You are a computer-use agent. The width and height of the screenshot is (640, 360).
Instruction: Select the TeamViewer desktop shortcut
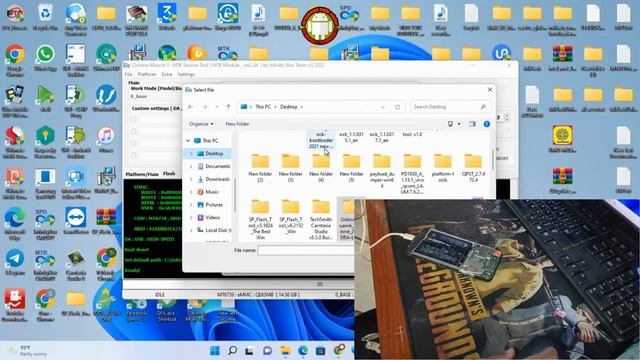(76, 221)
